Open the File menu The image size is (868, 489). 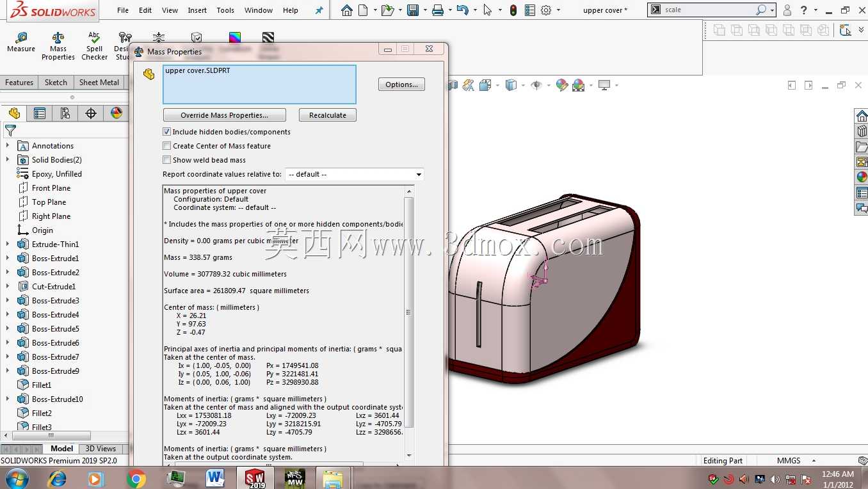click(x=123, y=10)
